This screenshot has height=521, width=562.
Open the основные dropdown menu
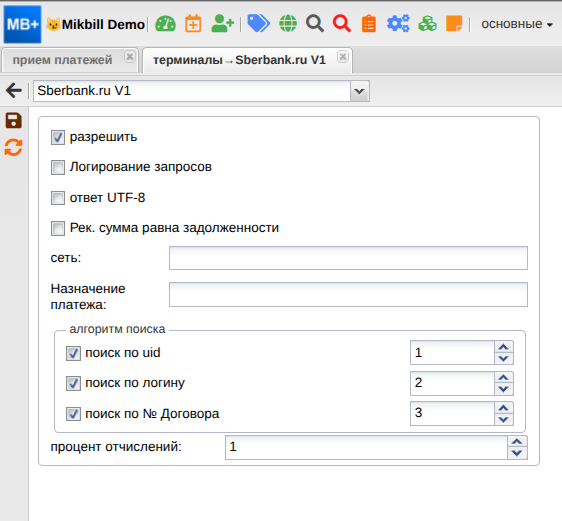click(516, 24)
